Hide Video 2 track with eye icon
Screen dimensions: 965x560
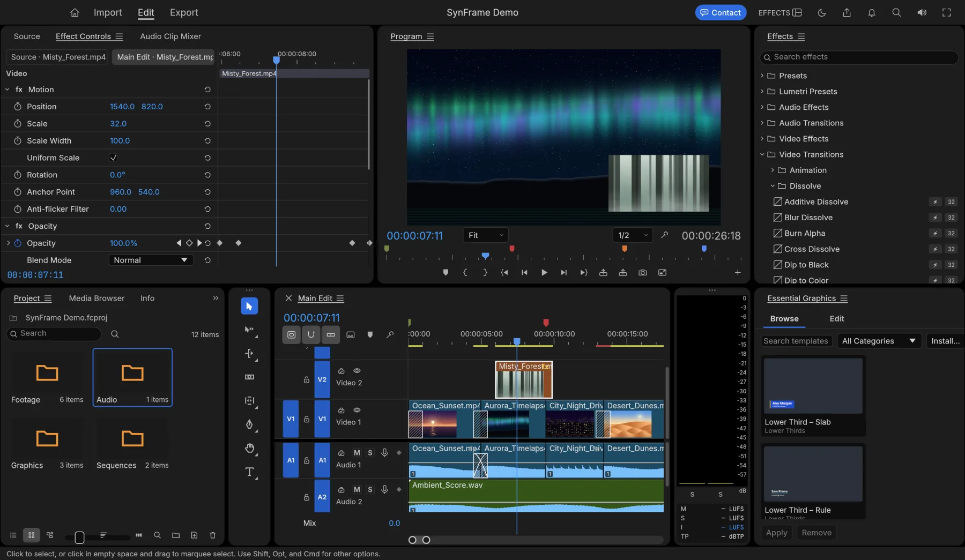[357, 370]
